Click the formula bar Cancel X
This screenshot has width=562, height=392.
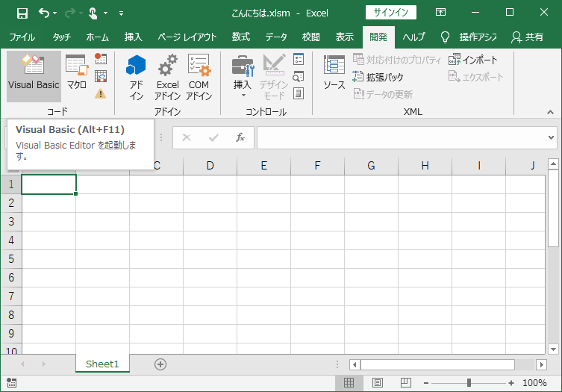click(187, 137)
